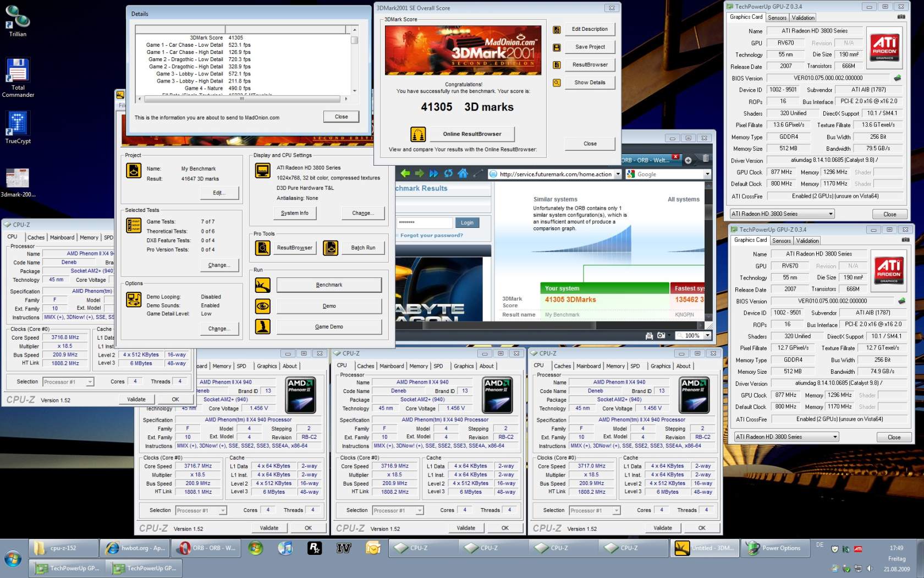Click the Show Details magnifier icon

tap(557, 83)
